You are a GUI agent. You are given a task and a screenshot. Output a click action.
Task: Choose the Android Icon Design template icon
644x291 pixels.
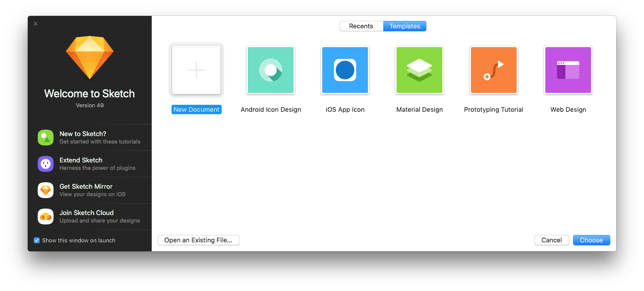[271, 70]
